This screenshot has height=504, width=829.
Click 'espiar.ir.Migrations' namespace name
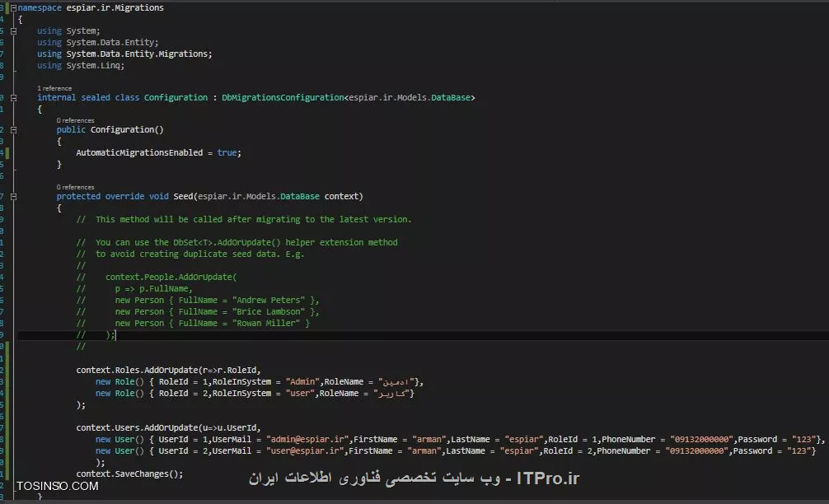(x=115, y=8)
